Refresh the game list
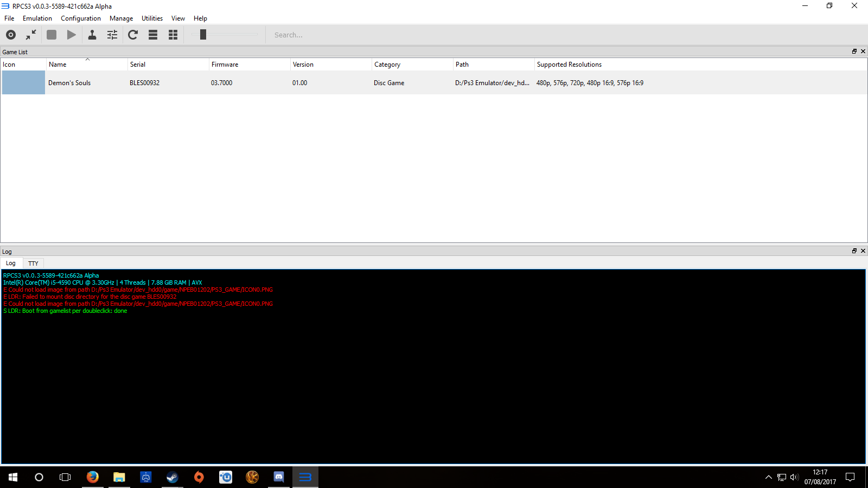Image resolution: width=868 pixels, height=488 pixels. click(x=133, y=35)
